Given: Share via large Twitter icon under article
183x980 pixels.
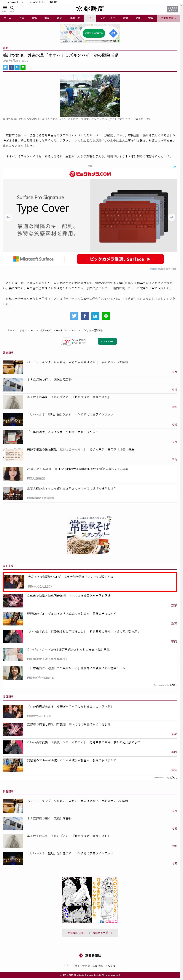Looking at the screenshot, I should point(74,316).
